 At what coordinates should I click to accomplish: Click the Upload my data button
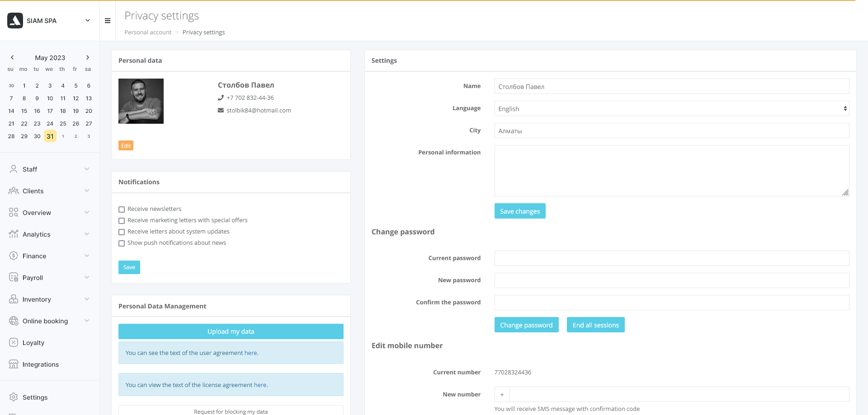[231, 331]
